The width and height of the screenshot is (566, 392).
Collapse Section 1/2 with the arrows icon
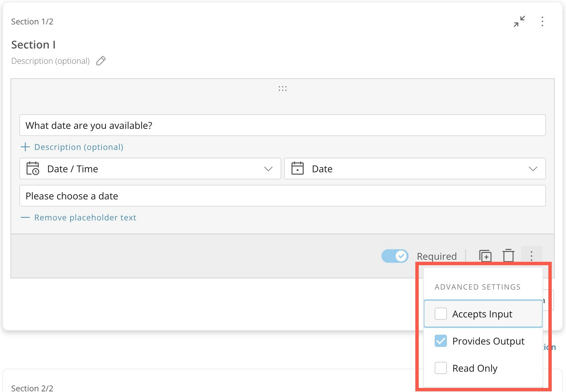(519, 21)
